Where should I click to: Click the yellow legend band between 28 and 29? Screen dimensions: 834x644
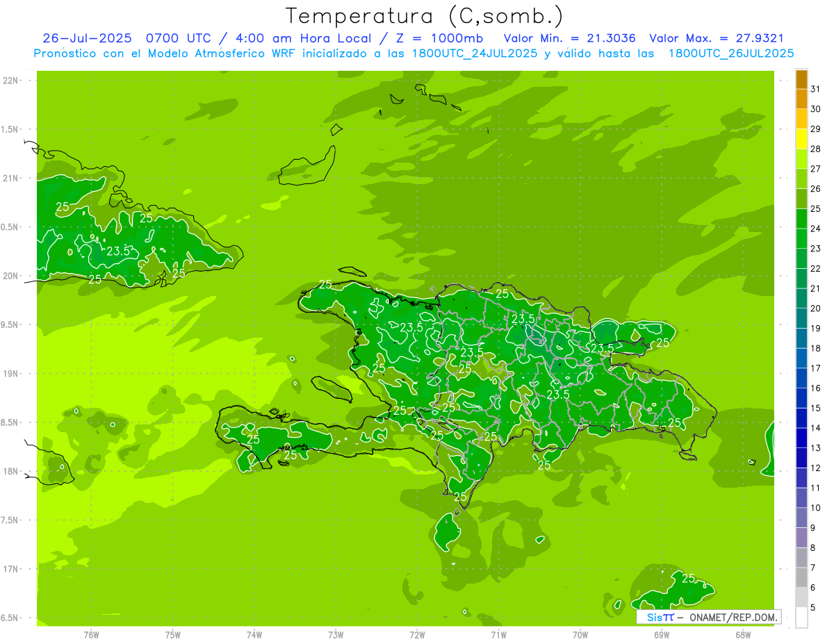pyautogui.click(x=801, y=139)
